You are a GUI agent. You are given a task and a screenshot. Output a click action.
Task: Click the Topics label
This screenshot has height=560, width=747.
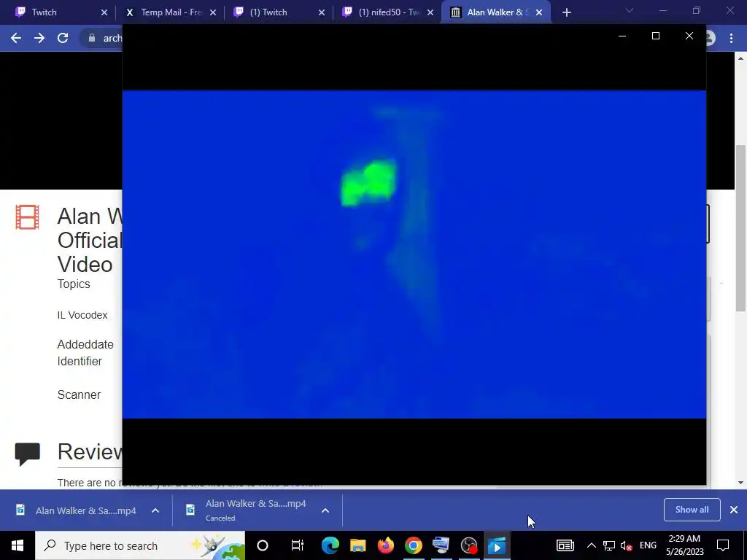coord(74,284)
